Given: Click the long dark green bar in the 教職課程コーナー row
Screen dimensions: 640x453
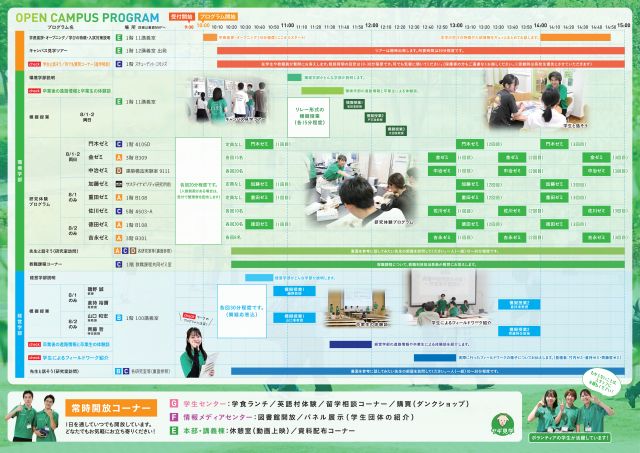Looking at the screenshot, I should click(428, 264).
